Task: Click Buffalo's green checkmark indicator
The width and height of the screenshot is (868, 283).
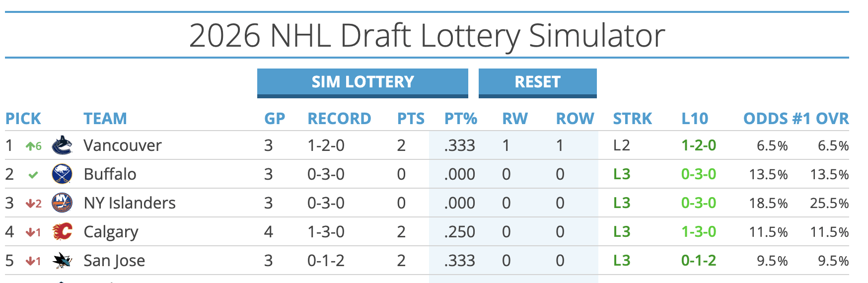Action: pos(33,175)
